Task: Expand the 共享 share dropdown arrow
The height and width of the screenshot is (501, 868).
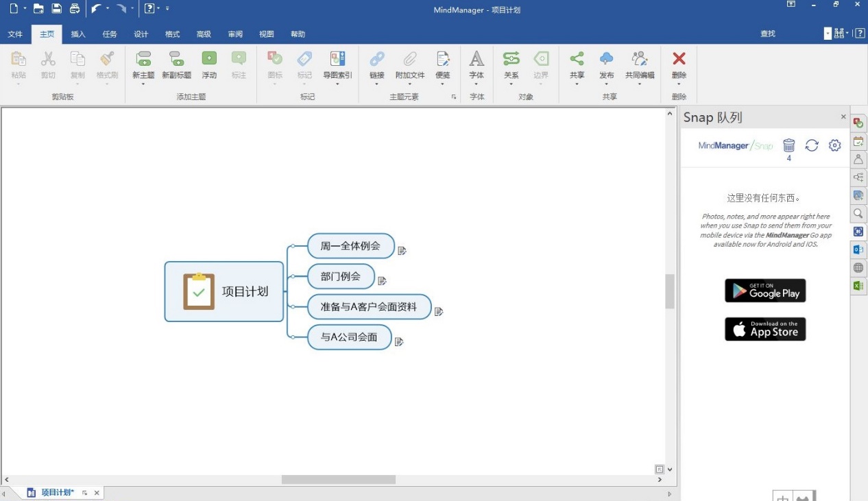Action: 577,84
